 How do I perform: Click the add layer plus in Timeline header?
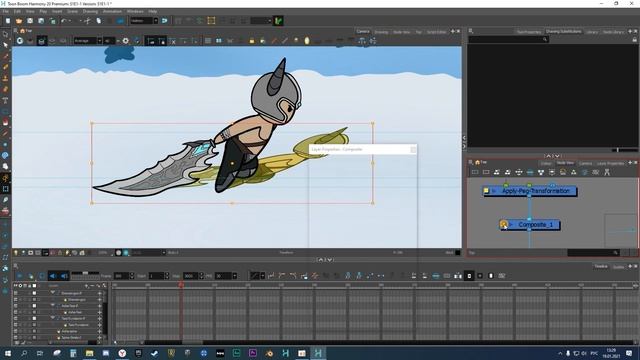pyautogui.click(x=86, y=286)
